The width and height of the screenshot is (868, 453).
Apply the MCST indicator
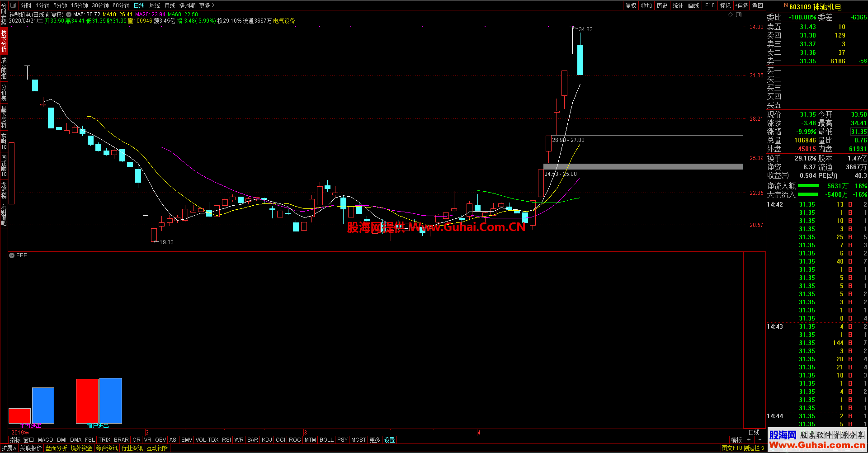click(x=359, y=440)
